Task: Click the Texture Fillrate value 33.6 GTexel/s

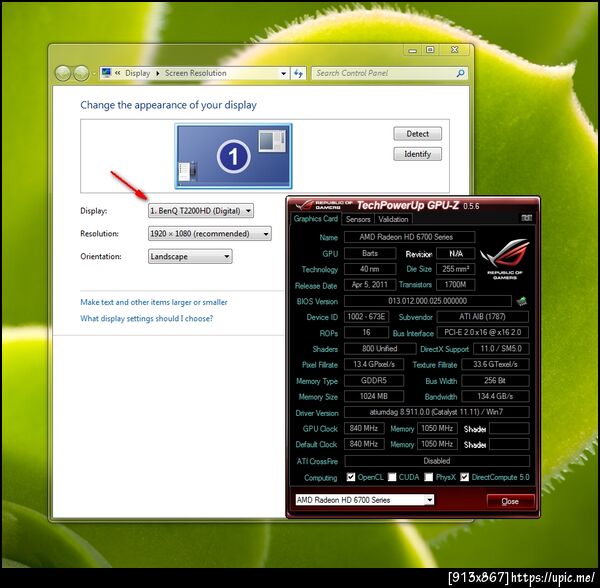Action: click(496, 364)
